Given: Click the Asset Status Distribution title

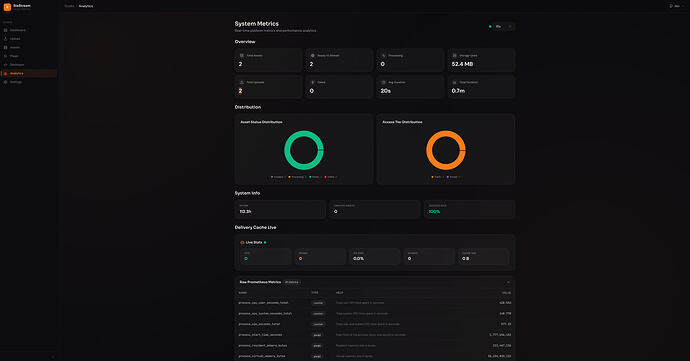Looking at the screenshot, I should click(261, 122).
